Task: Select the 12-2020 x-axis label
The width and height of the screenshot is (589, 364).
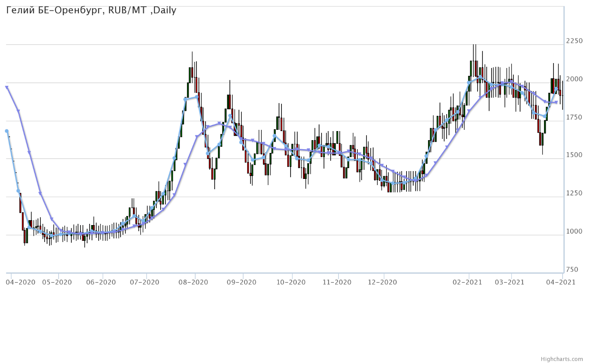Action: click(x=382, y=282)
